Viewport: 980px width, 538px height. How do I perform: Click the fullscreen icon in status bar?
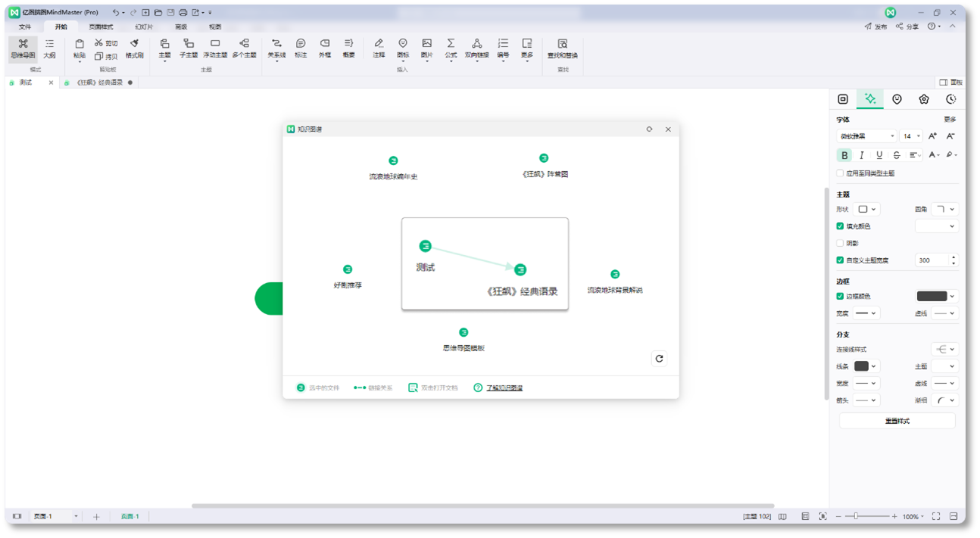point(936,516)
